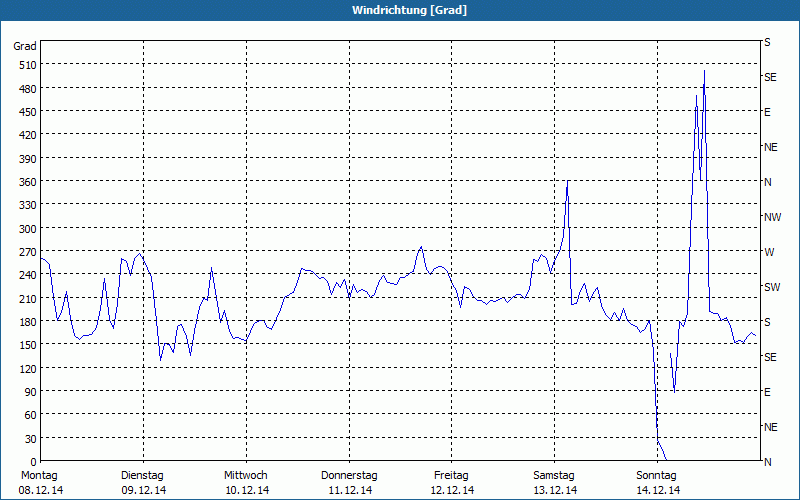Click the '510' left axis value
800x500 pixels.
tap(28, 65)
